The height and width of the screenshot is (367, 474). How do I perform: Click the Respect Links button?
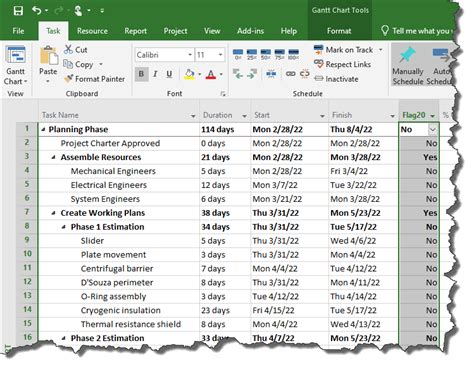[342, 64]
